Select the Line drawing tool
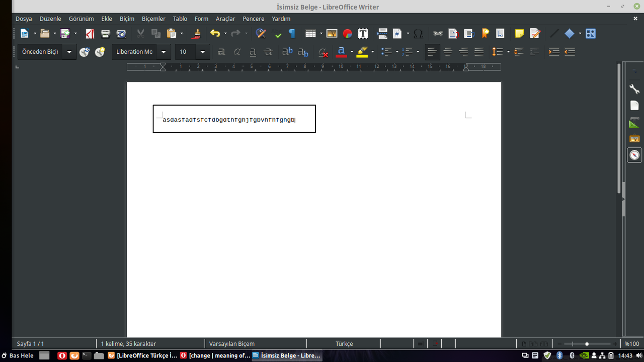The image size is (644, 362). coord(554,34)
